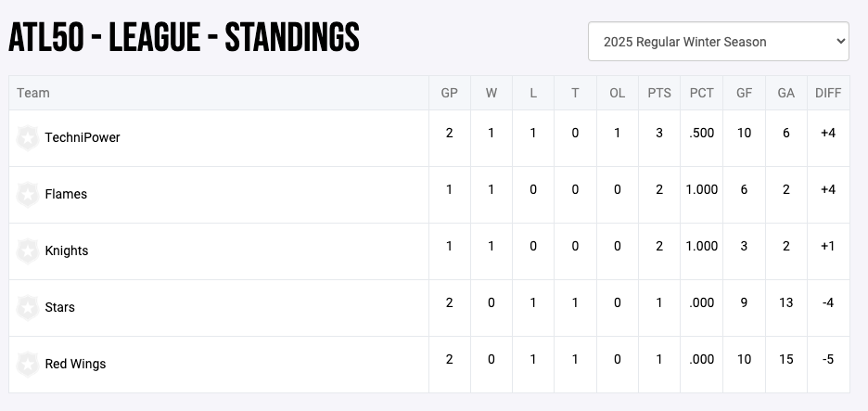Open the Flames team link
Viewport: 868px width, 411px height.
coord(66,194)
